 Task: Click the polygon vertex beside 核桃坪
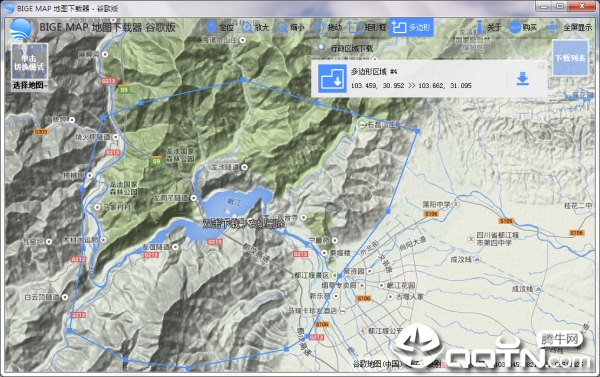[x=82, y=189]
